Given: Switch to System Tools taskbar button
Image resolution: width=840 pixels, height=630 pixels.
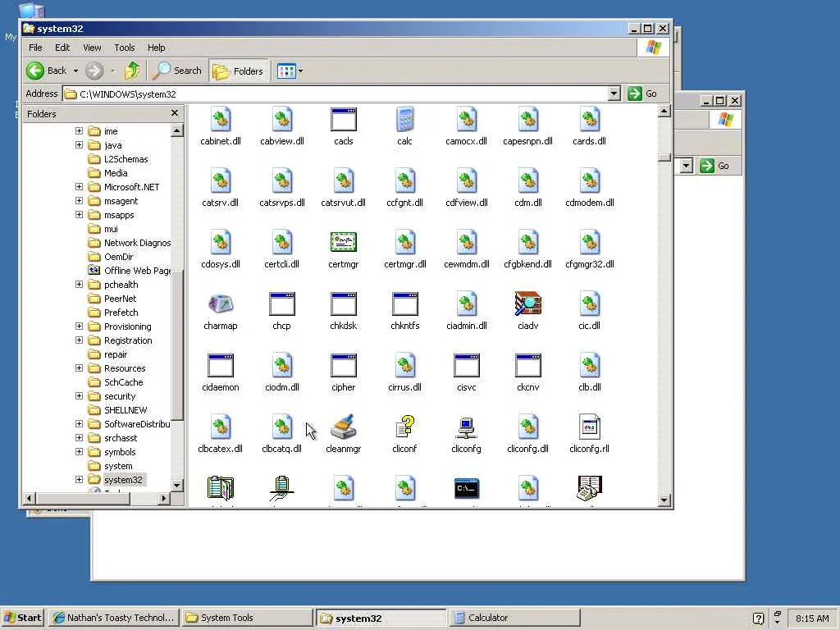Looking at the screenshot, I should pyautogui.click(x=247, y=618).
